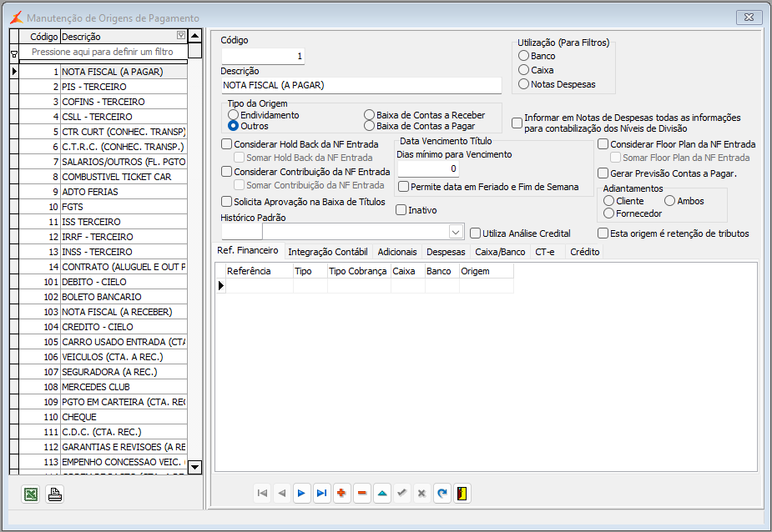Image resolution: width=772 pixels, height=532 pixels.
Task: Toggle the Inativo checkbox
Action: (401, 210)
